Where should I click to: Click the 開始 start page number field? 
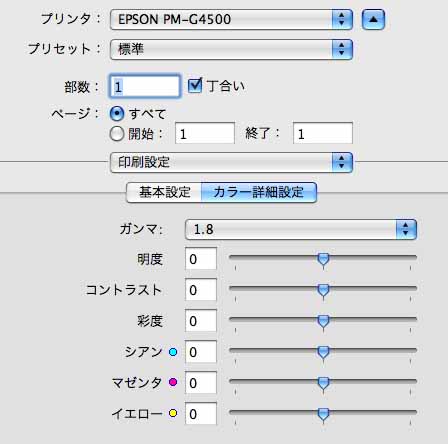[x=205, y=133]
